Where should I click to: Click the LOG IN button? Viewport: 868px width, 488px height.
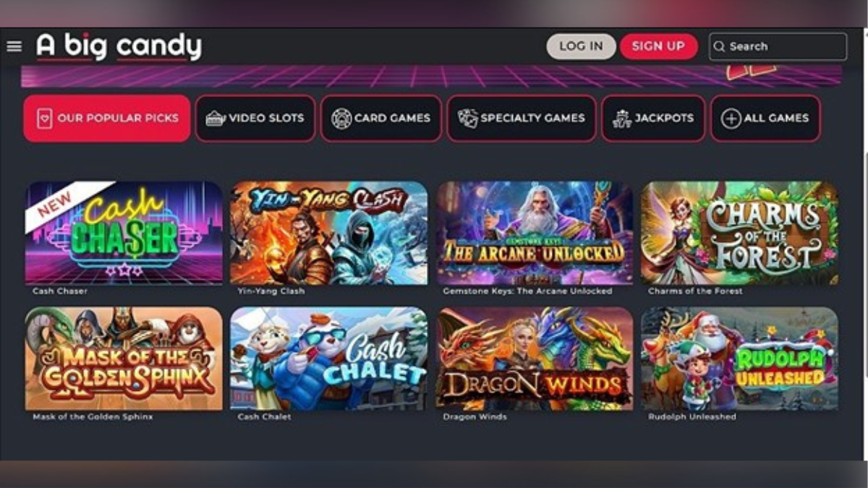click(x=581, y=46)
